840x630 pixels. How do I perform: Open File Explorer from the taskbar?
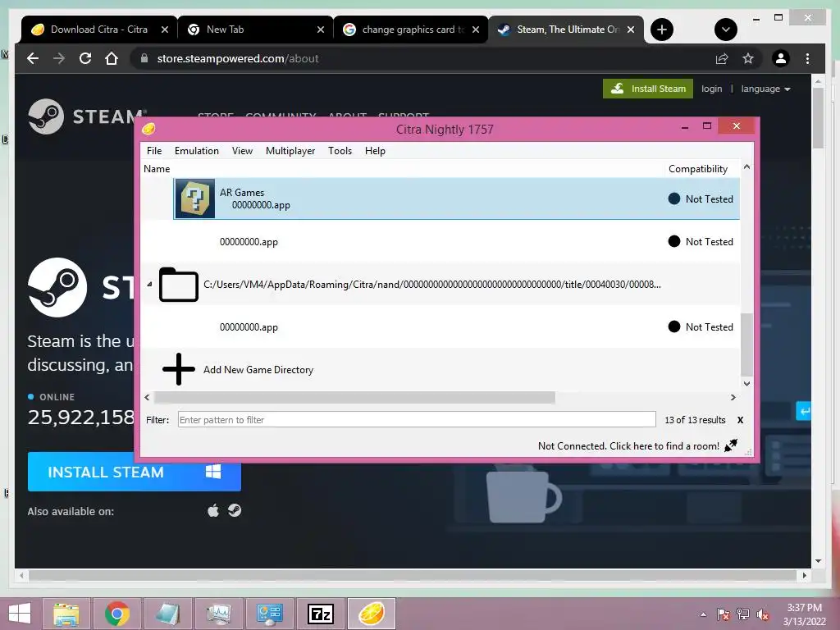coord(66,614)
